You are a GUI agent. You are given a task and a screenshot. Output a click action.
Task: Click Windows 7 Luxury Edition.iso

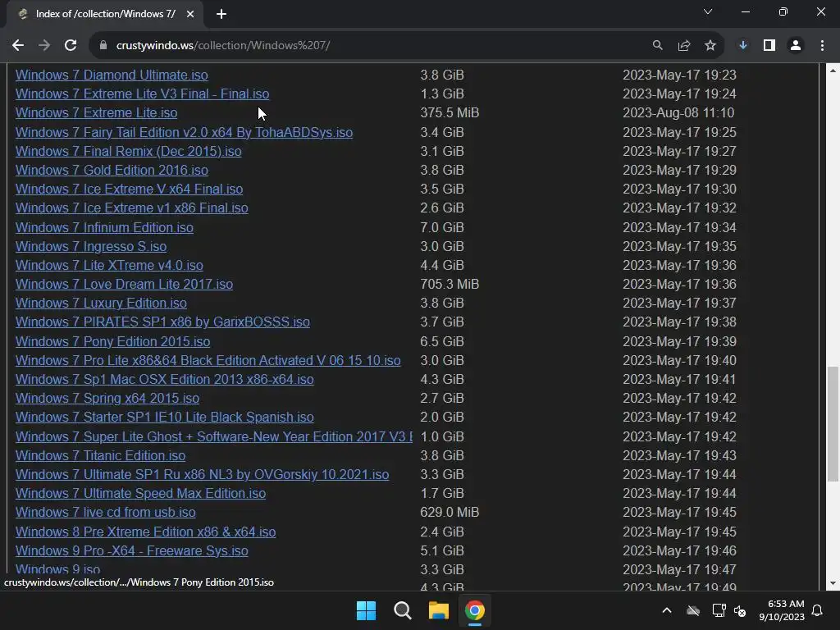[101, 304]
